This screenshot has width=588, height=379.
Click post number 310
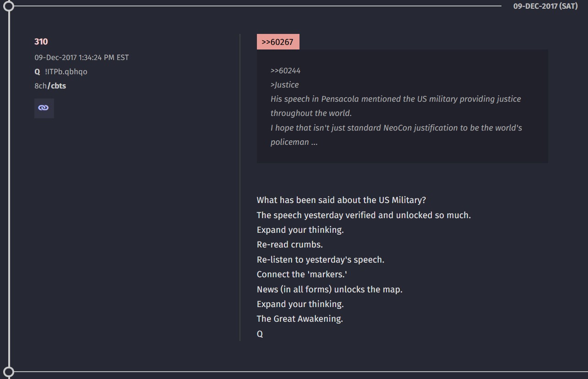click(41, 42)
